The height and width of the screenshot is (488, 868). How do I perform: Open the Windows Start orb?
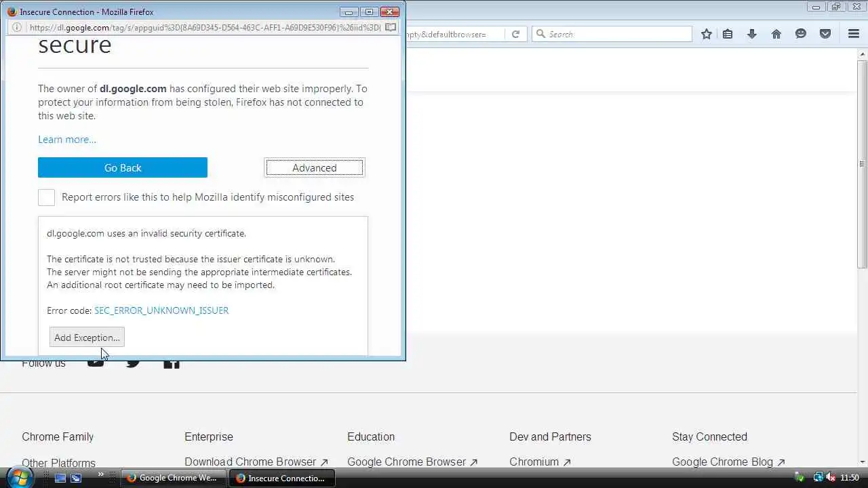tap(18, 478)
